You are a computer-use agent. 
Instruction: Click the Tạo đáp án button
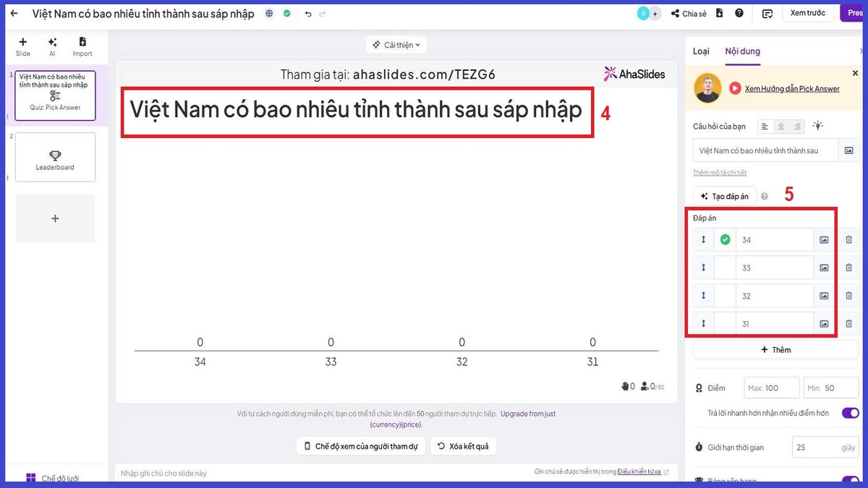coord(725,196)
